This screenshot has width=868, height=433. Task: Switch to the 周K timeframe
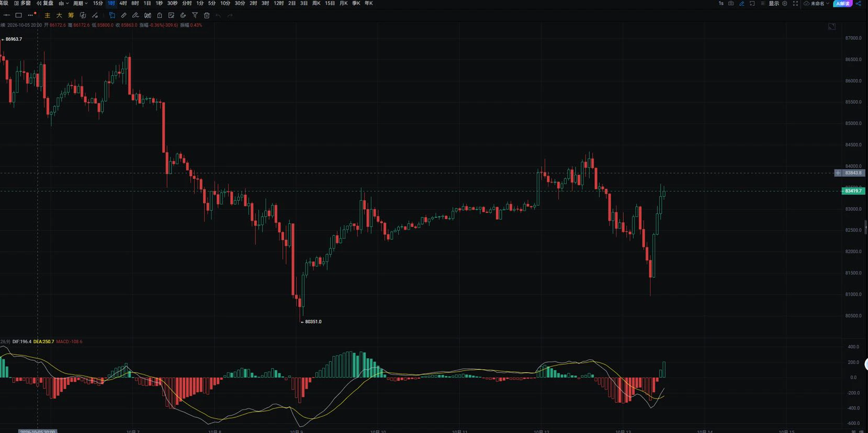[x=316, y=3]
